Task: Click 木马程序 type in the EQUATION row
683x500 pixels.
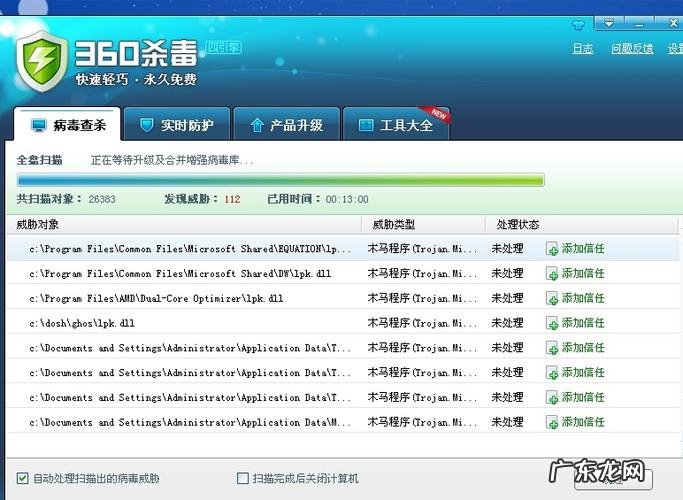Action: tap(422, 249)
